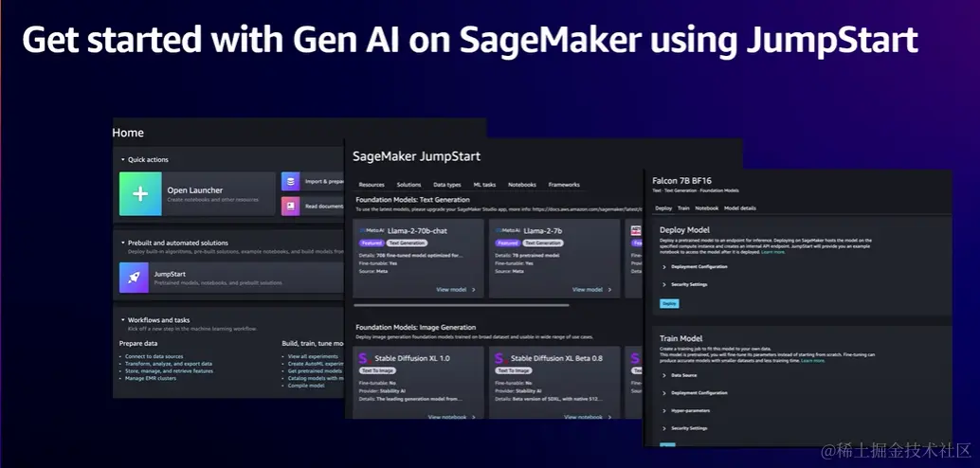Screen dimensions: 980x468
Task: Click Connect to data sources link
Action: (x=154, y=356)
